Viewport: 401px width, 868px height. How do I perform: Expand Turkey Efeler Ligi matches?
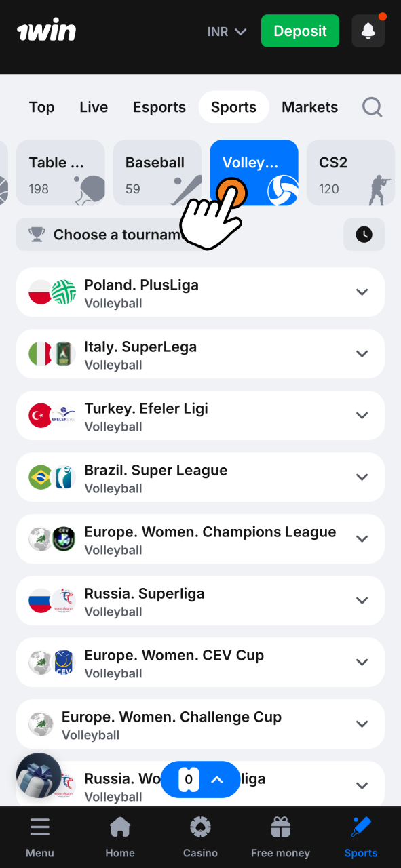pos(362,415)
